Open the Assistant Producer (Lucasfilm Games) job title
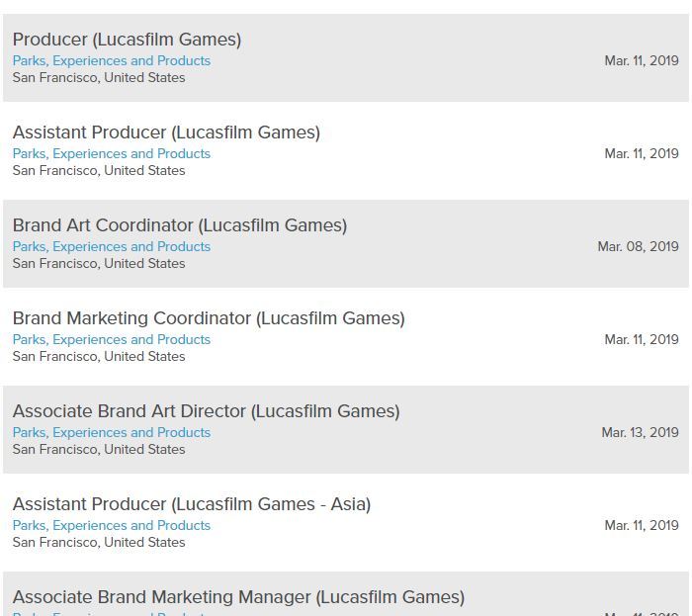The image size is (692, 616). click(x=166, y=132)
